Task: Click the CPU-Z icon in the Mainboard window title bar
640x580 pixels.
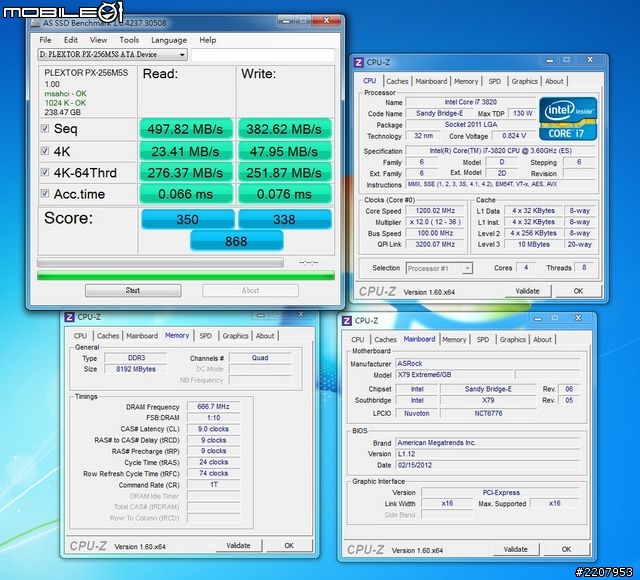Action: click(347, 321)
